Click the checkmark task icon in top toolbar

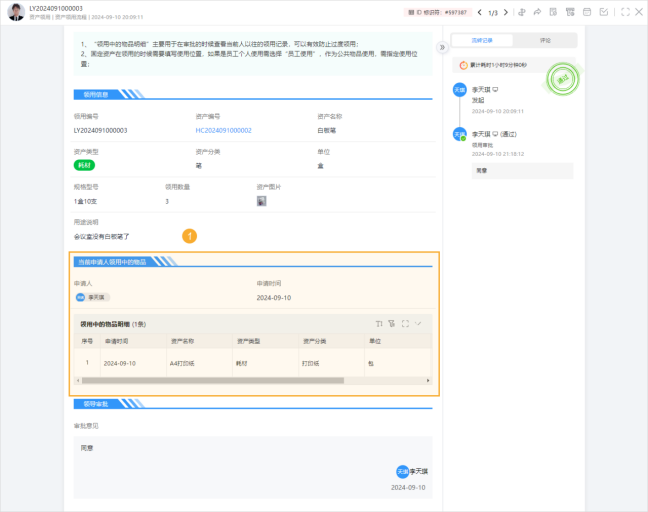click(603, 12)
